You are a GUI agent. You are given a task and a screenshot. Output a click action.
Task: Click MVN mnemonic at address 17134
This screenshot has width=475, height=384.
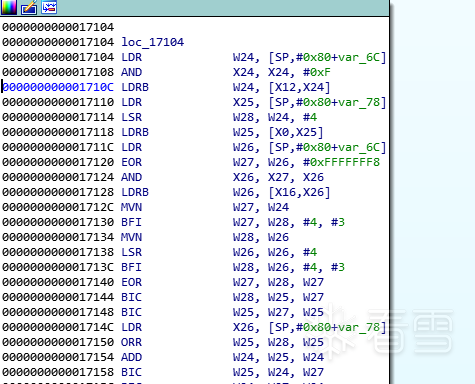click(x=131, y=237)
